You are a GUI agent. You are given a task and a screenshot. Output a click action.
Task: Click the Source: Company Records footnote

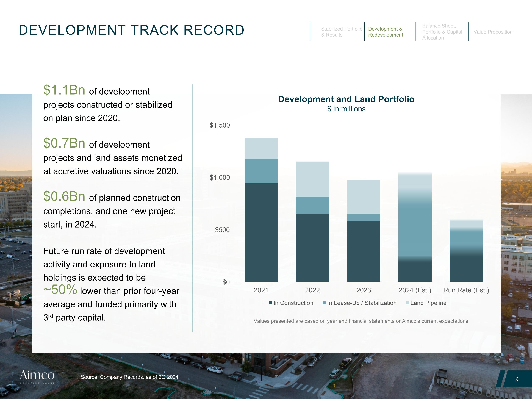click(129, 377)
